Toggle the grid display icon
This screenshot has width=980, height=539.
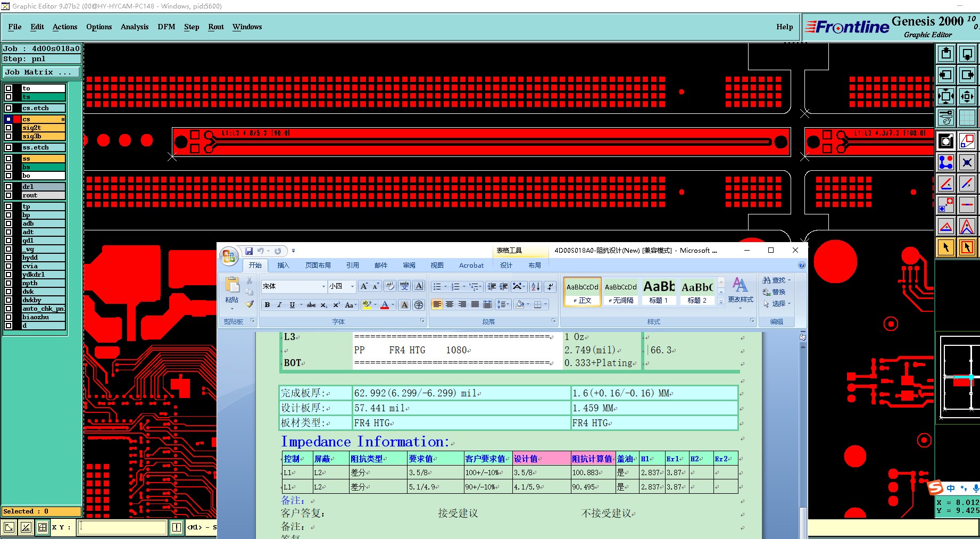pos(967,118)
